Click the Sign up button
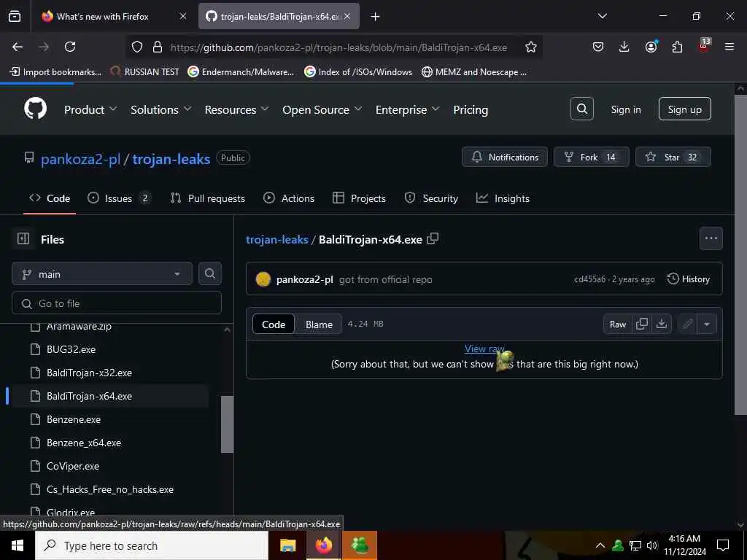Viewport: 747px width, 560px height. click(x=684, y=109)
